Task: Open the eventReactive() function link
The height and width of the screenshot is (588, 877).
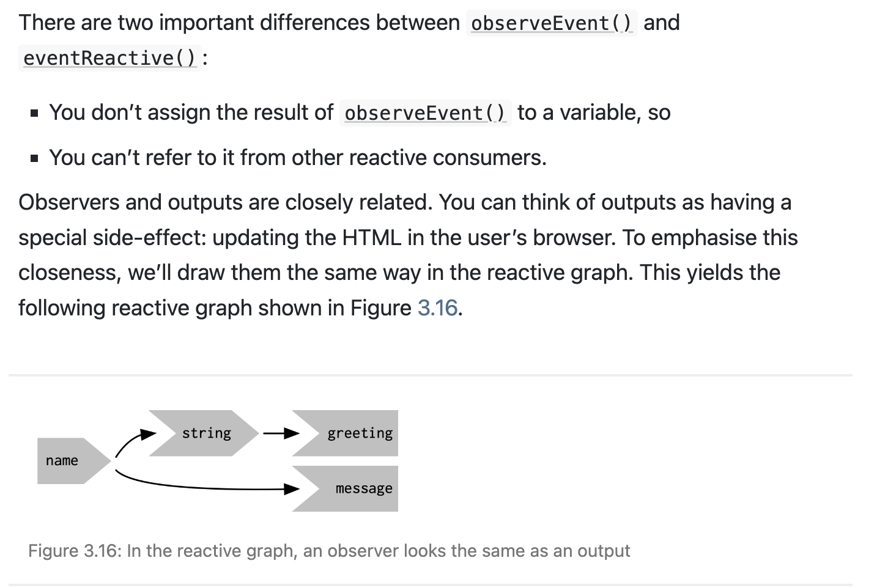Action: coord(109,58)
